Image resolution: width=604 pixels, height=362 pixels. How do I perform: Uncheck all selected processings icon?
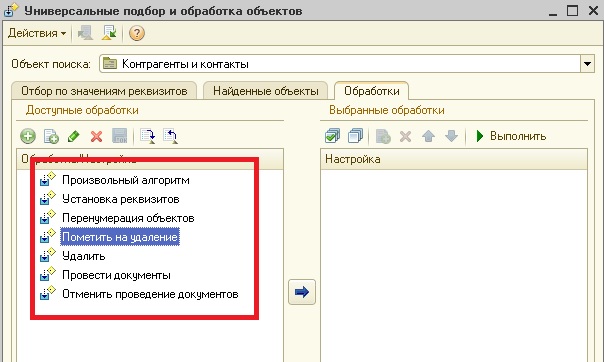355,136
